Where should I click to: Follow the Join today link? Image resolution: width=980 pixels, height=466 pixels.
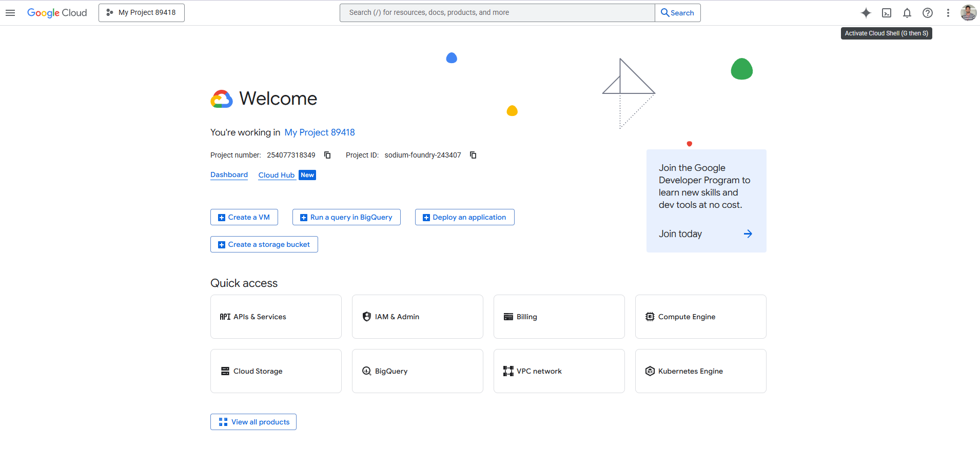pos(680,234)
